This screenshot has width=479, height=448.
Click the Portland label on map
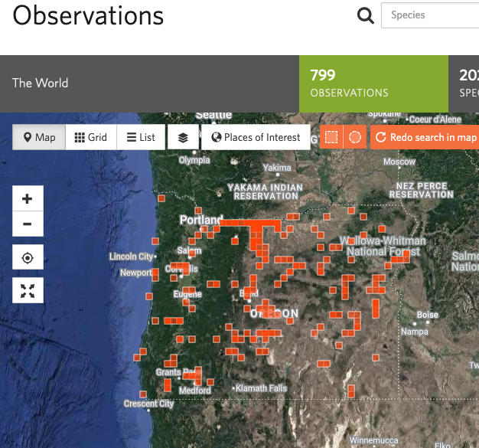coord(201,220)
